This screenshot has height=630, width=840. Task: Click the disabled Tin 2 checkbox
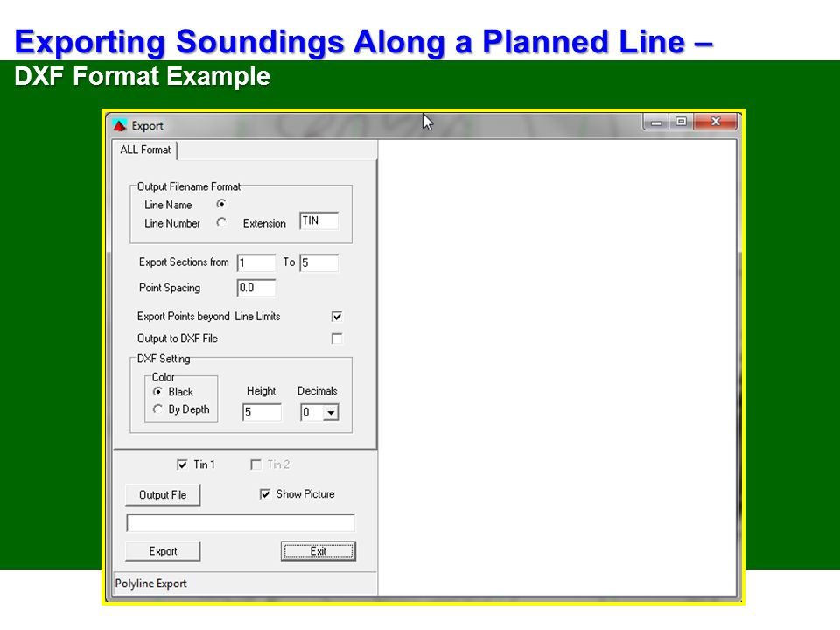[255, 465]
